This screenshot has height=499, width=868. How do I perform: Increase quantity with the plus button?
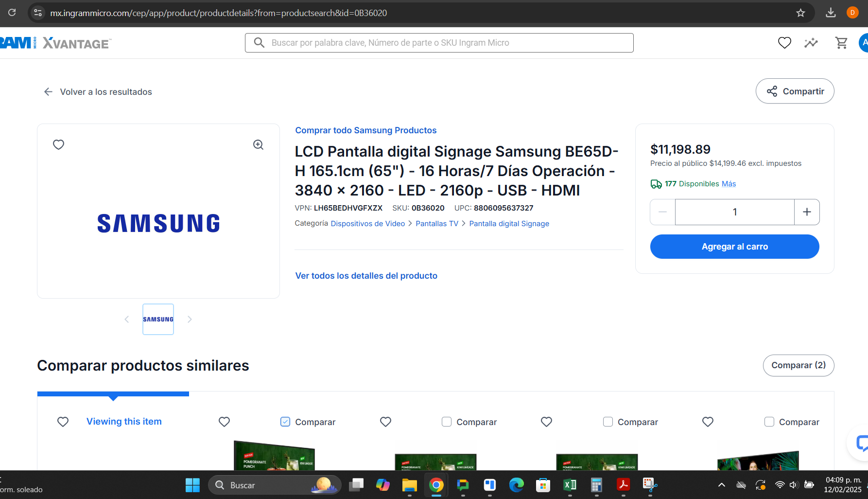click(x=807, y=212)
